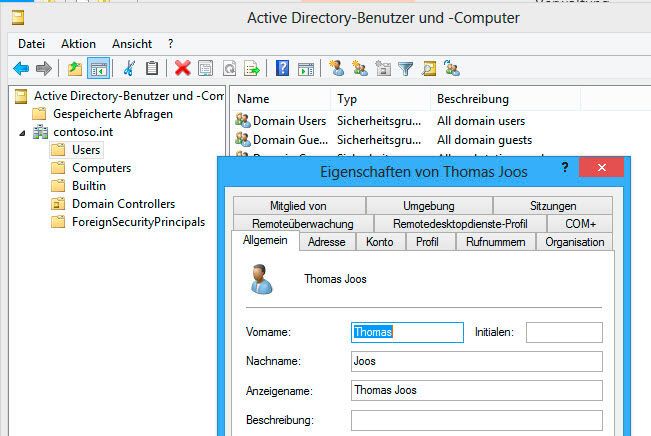Select the Computers container

(101, 168)
